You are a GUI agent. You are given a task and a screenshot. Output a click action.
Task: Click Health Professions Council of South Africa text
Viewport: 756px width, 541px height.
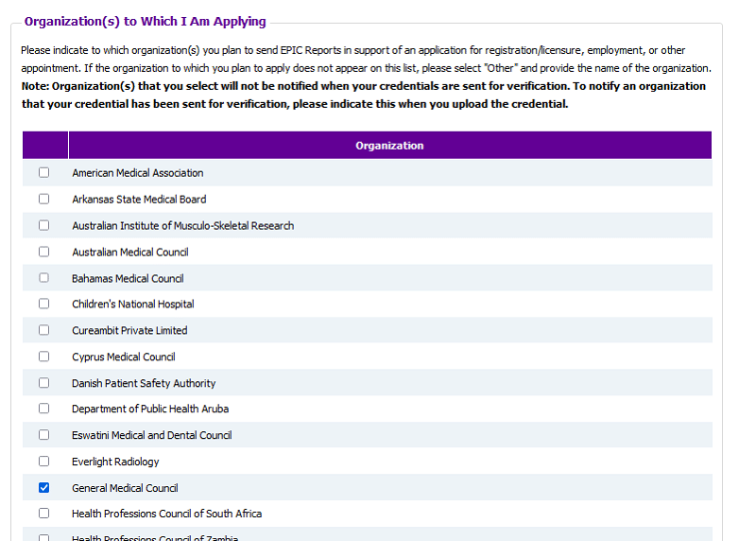pos(167,514)
